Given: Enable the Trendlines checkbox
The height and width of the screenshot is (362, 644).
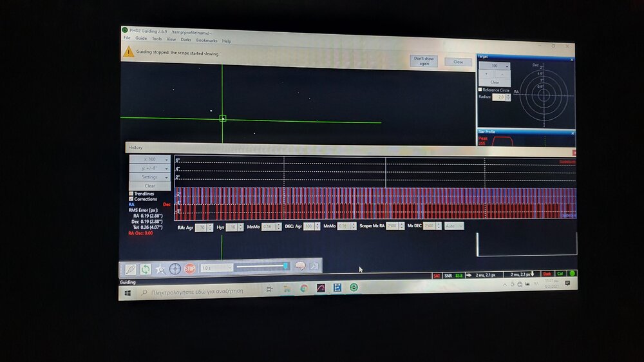Looking at the screenshot, I should point(131,193).
